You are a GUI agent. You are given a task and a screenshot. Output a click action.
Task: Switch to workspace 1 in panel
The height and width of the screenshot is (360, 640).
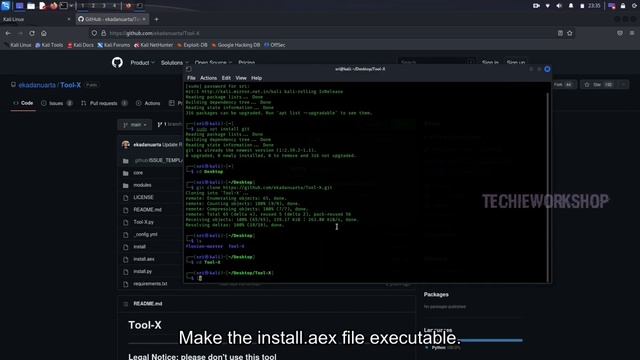82,6
